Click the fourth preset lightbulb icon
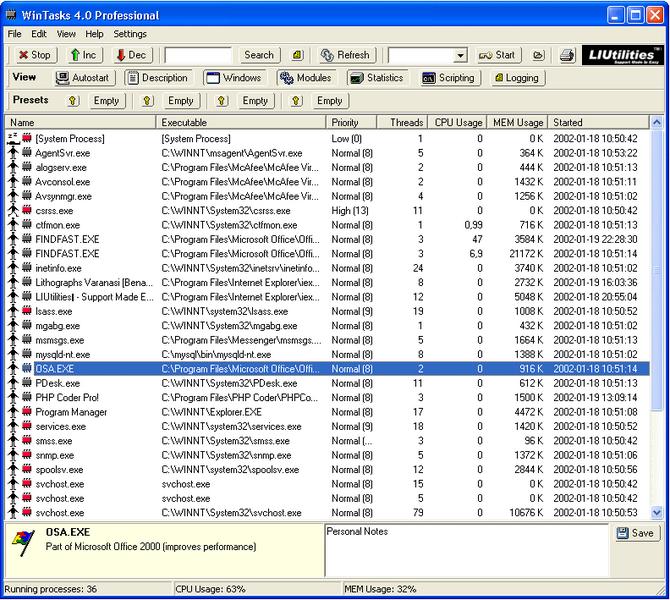Screen dimensions: 670x600 [296, 101]
